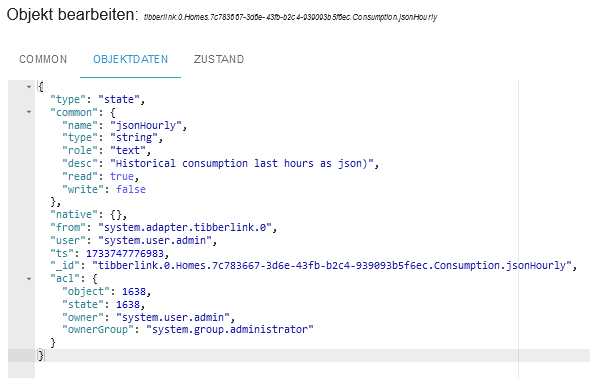The width and height of the screenshot is (590, 378).
Task: Click the write value false
Action: tap(131, 189)
